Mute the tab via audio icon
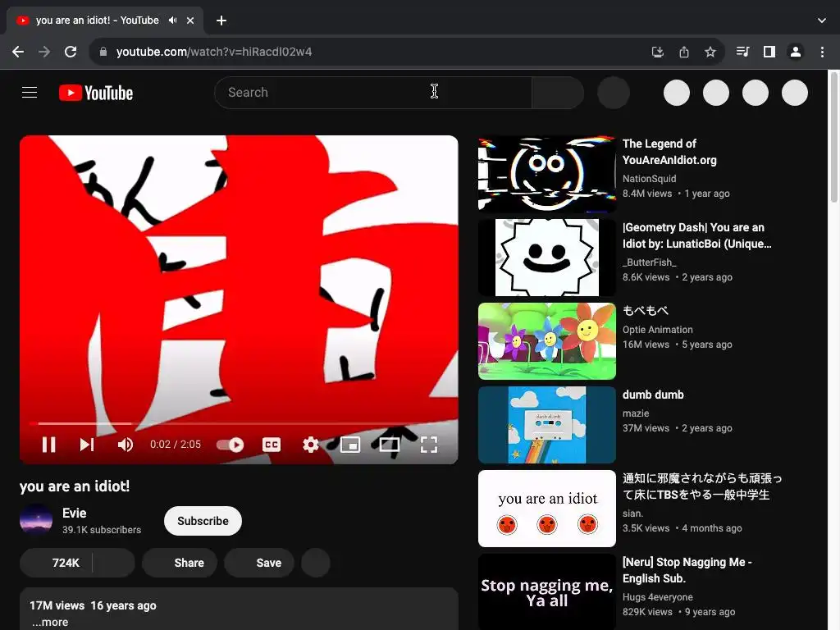This screenshot has height=630, width=840. click(x=172, y=21)
